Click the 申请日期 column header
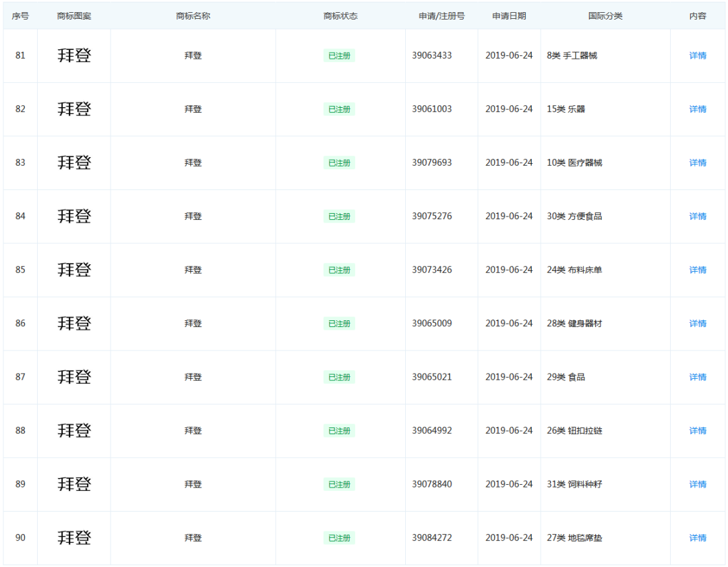The height and width of the screenshot is (567, 728). 509,16
